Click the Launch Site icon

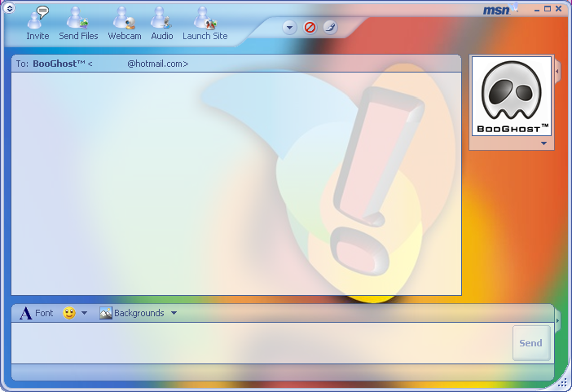[x=205, y=23]
